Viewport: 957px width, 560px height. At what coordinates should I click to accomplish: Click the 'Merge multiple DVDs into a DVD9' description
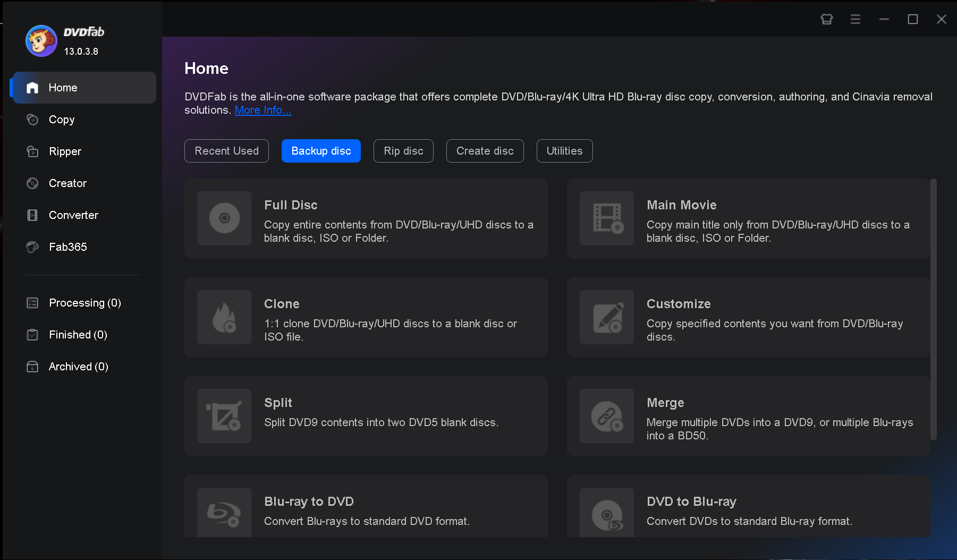click(x=780, y=429)
